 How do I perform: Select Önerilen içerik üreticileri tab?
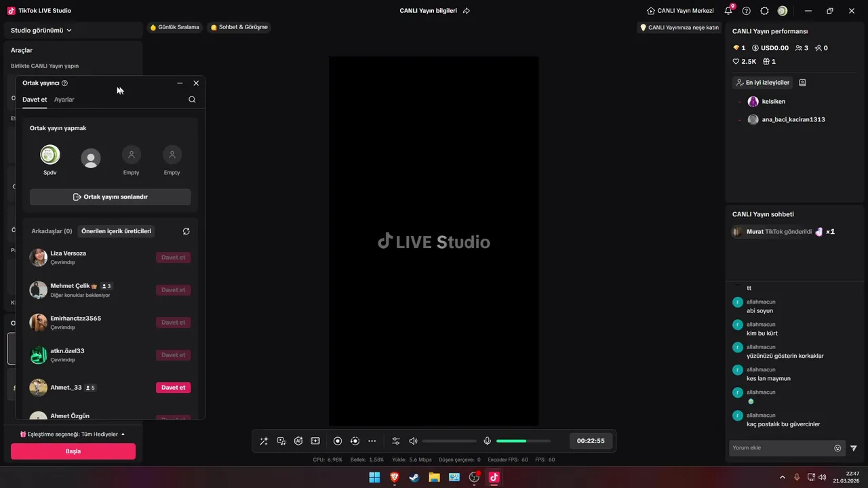click(116, 231)
